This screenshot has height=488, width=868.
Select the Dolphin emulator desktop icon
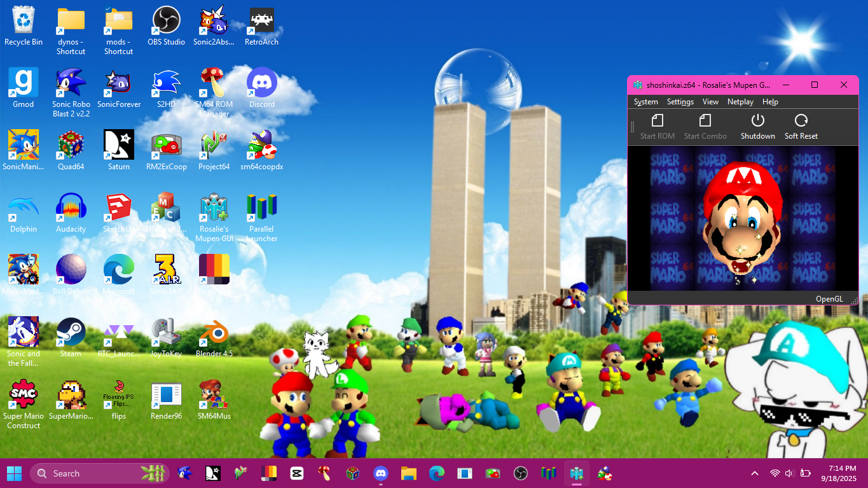tap(24, 213)
